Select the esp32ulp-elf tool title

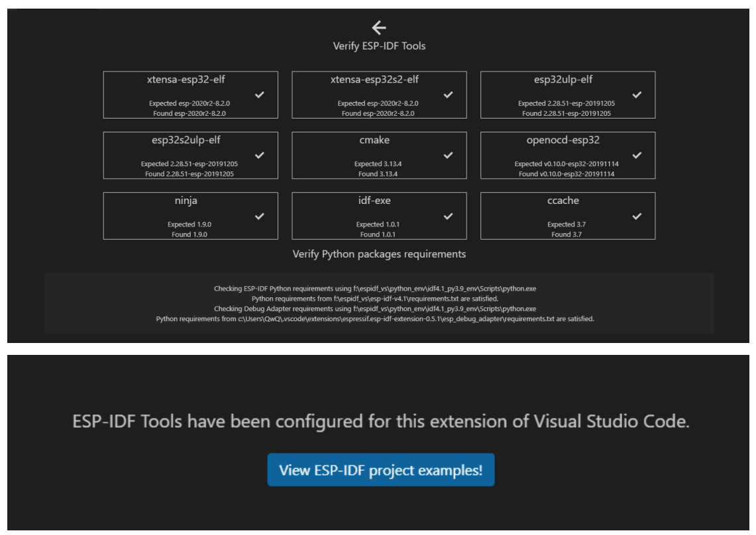click(563, 79)
